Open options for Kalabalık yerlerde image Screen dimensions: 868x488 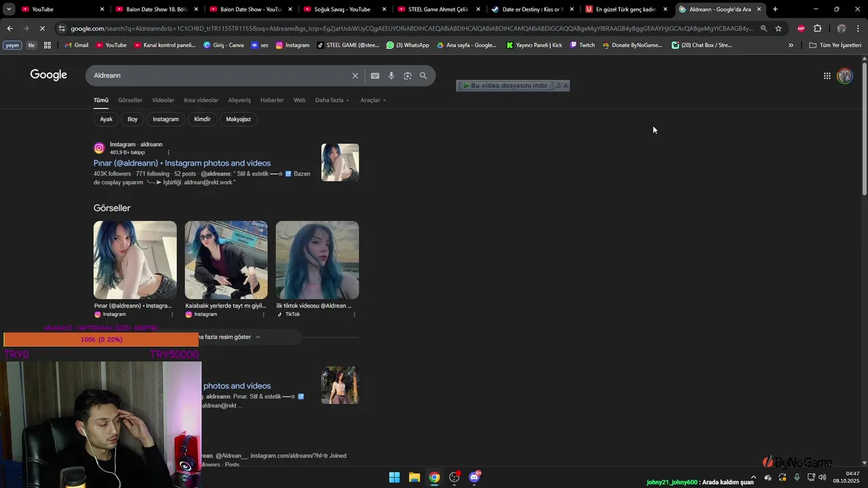click(x=263, y=314)
